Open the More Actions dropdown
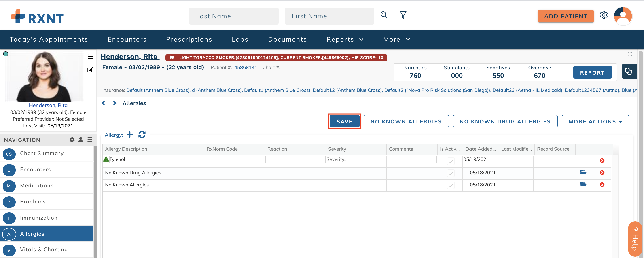The image size is (644, 258). click(595, 121)
